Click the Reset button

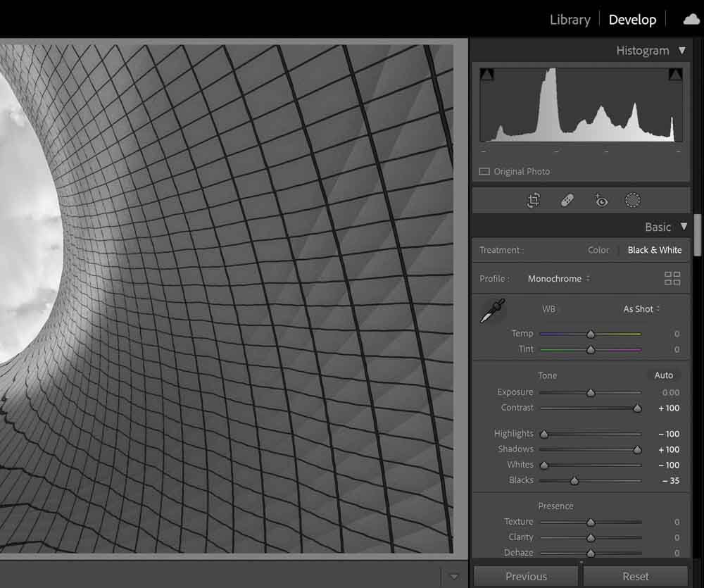click(x=635, y=576)
